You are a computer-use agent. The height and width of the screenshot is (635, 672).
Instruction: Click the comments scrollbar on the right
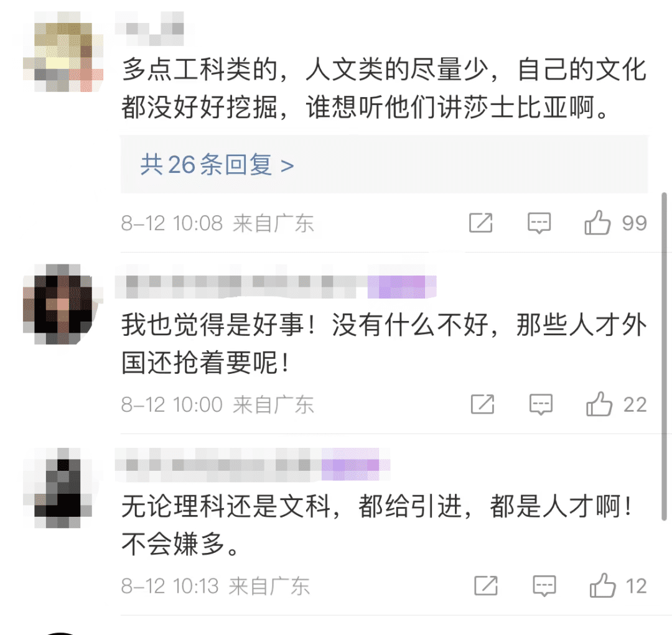coord(664,356)
